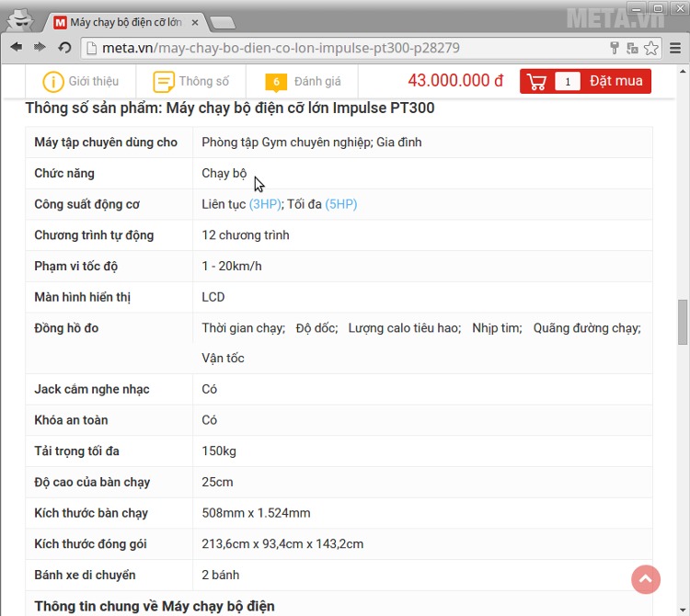The width and height of the screenshot is (690, 616).
Task: Select the Máy chạy bộ điện cỡ lớn tab
Action: pos(126,22)
